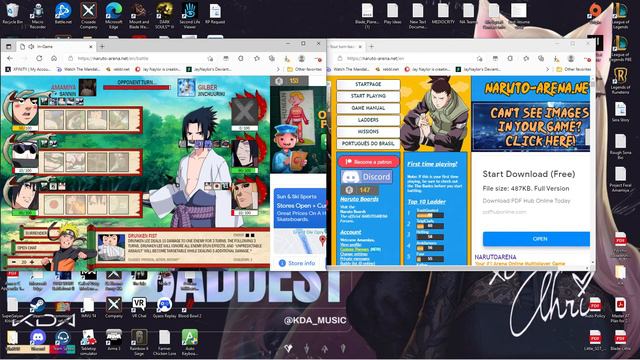The image size is (640, 360).
Task: Mute the In-Game tab via speaker icon
Action: pos(31,47)
